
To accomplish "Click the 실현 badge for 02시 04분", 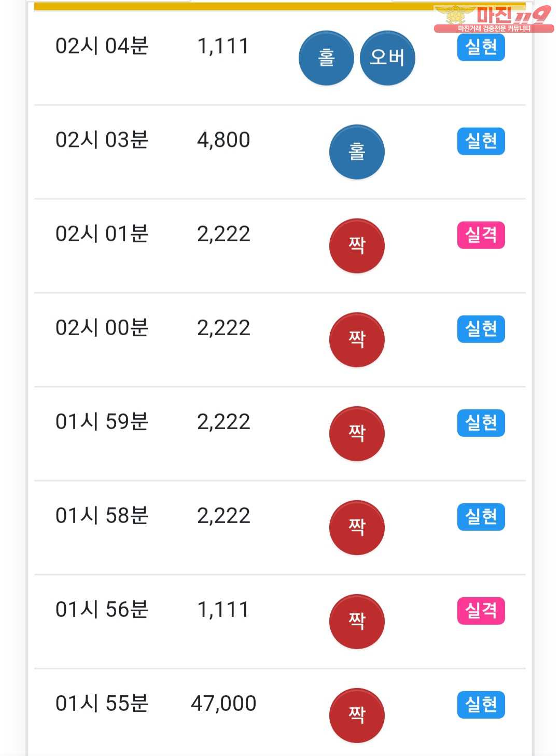I will tap(481, 47).
